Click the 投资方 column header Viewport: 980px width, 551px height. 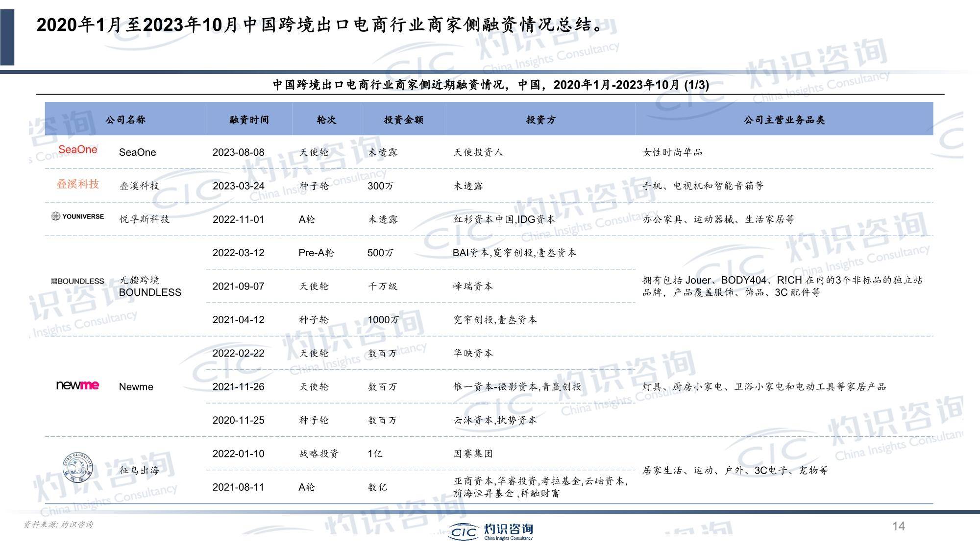pos(540,120)
